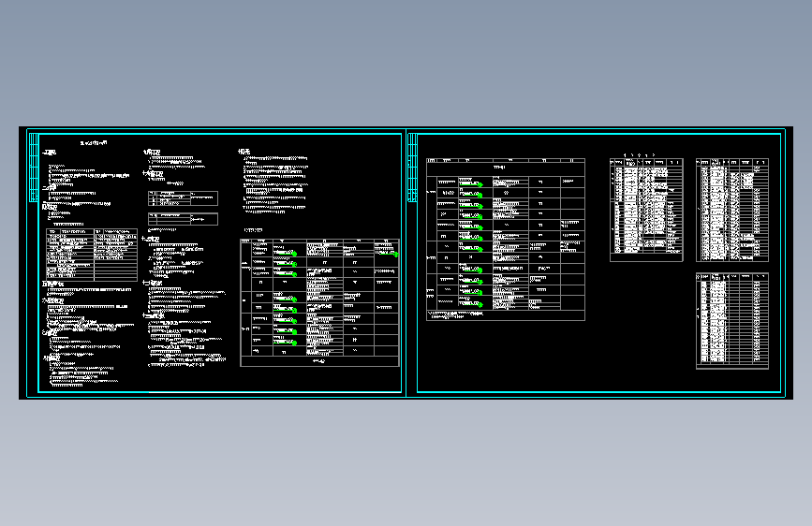This screenshot has height=526, width=812.
Task: Click the left sheet's binding strip block
Action: coord(34,168)
